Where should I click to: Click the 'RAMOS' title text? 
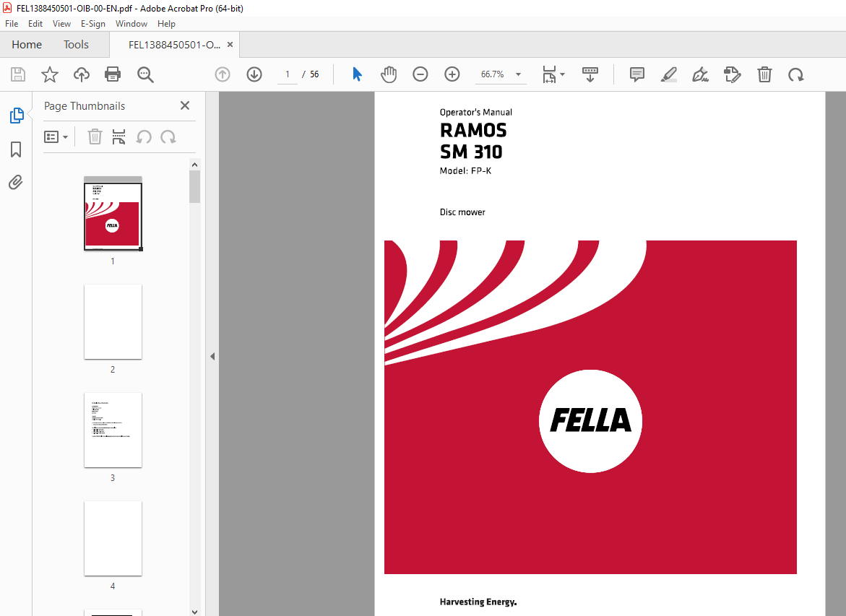(x=473, y=131)
